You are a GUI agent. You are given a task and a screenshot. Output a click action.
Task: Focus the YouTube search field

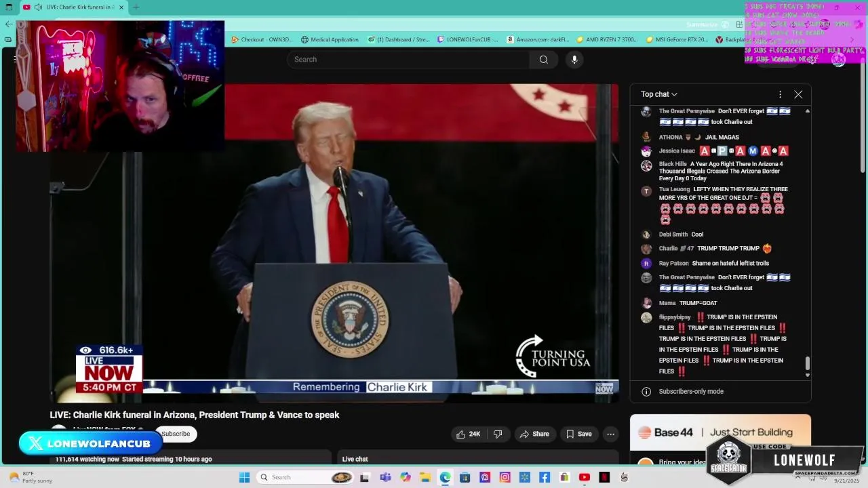tap(408, 60)
